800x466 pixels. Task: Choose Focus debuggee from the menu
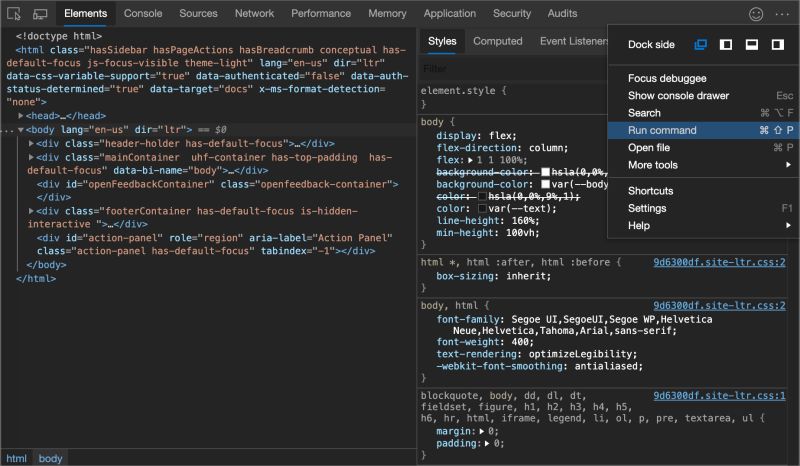[x=703, y=78]
